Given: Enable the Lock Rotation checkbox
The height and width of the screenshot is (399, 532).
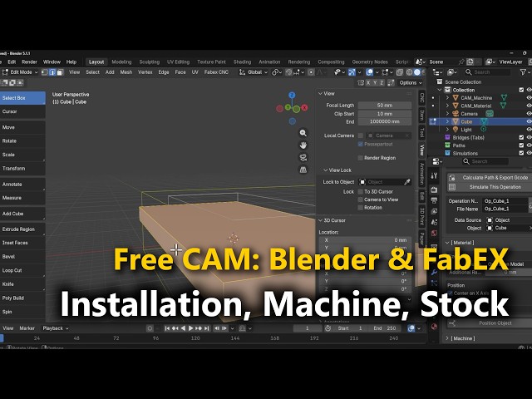Looking at the screenshot, I should (360, 208).
